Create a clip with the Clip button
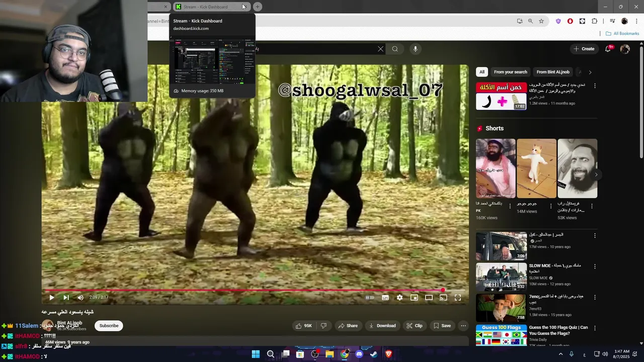The image size is (644, 362). tap(415, 326)
